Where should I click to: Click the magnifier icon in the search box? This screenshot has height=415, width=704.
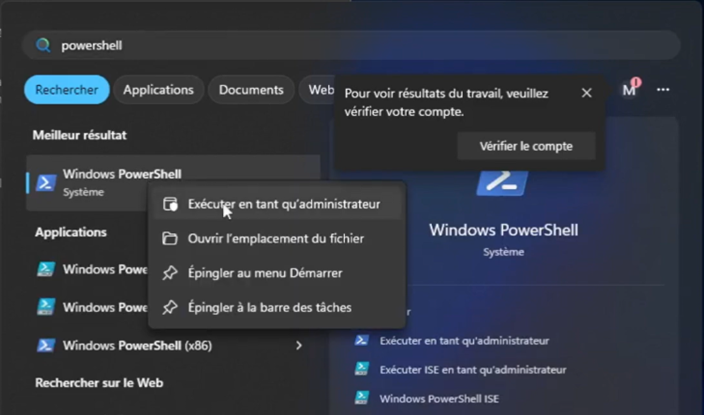[43, 46]
